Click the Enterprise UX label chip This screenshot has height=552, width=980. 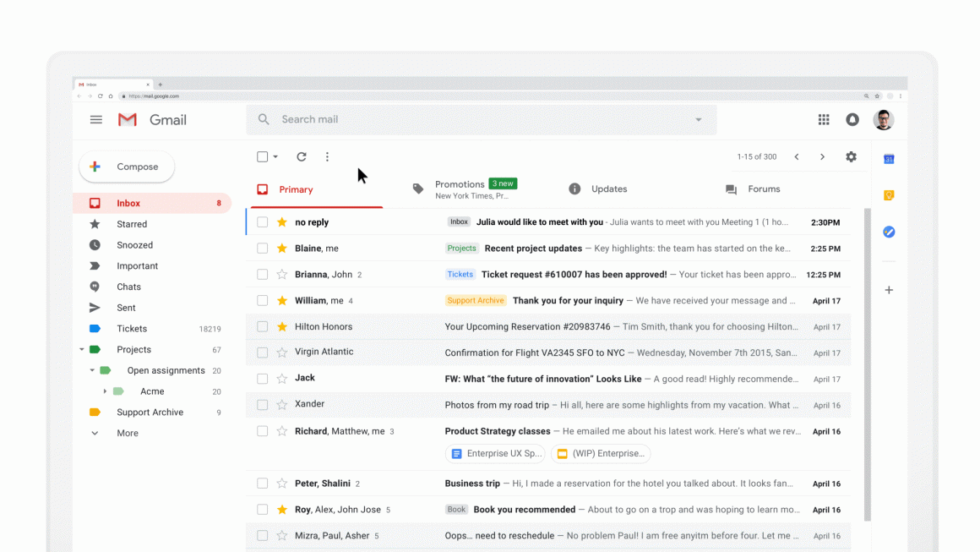tap(495, 454)
